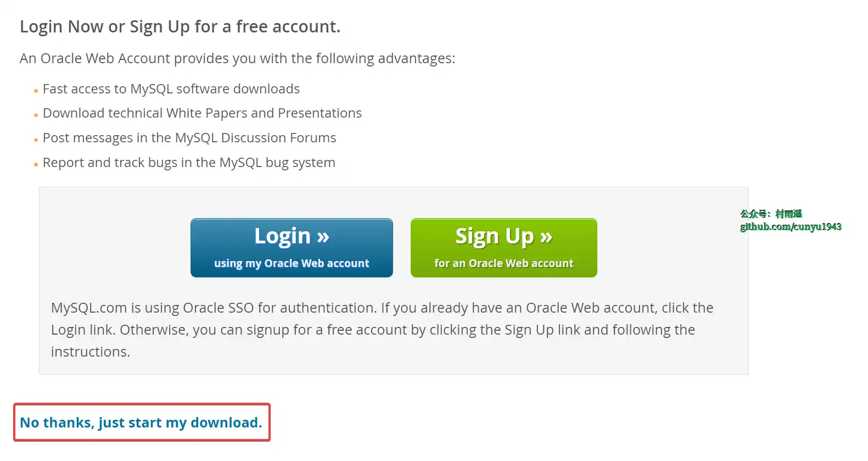
Task: Click the green Sign Up button
Action: (503, 248)
